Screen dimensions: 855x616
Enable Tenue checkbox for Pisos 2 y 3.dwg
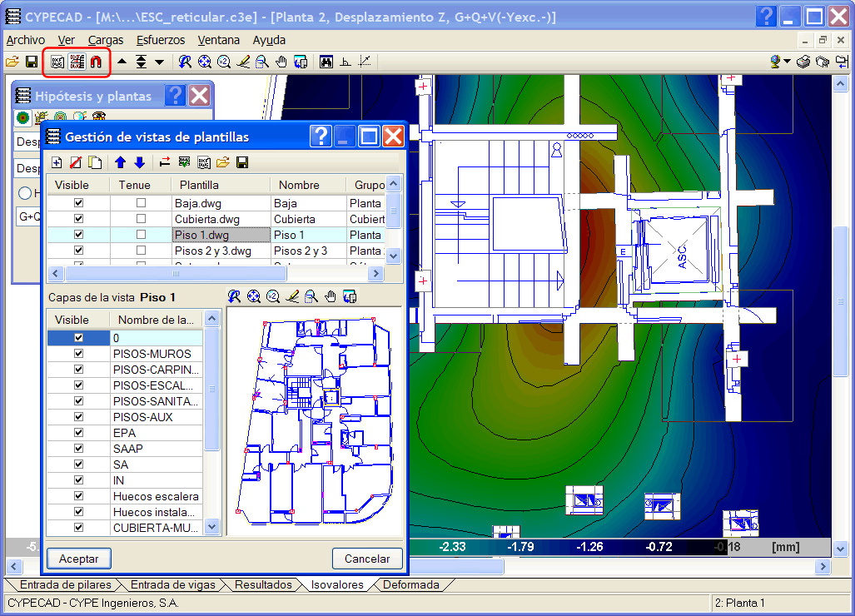coord(141,251)
